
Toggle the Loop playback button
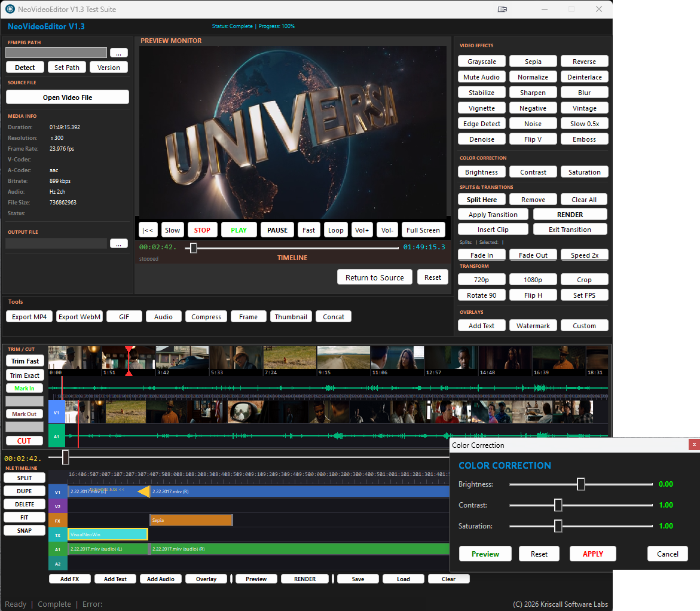click(336, 230)
